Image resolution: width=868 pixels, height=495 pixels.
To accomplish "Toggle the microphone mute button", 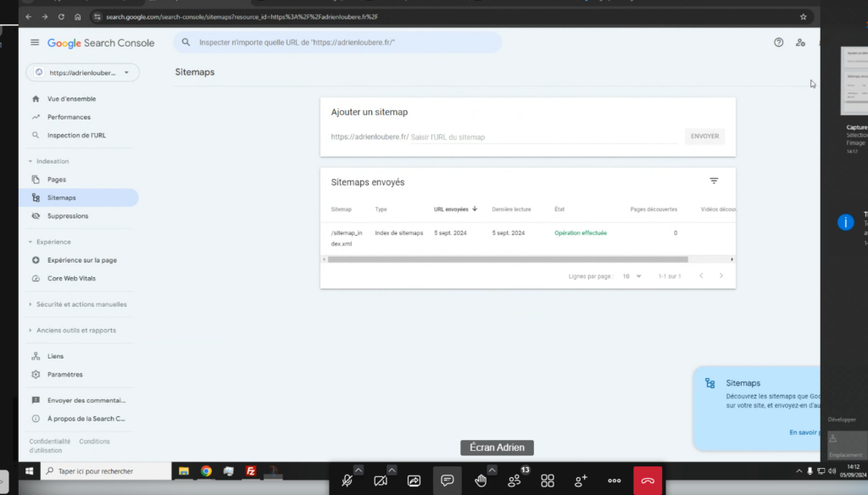I will pyautogui.click(x=347, y=481).
